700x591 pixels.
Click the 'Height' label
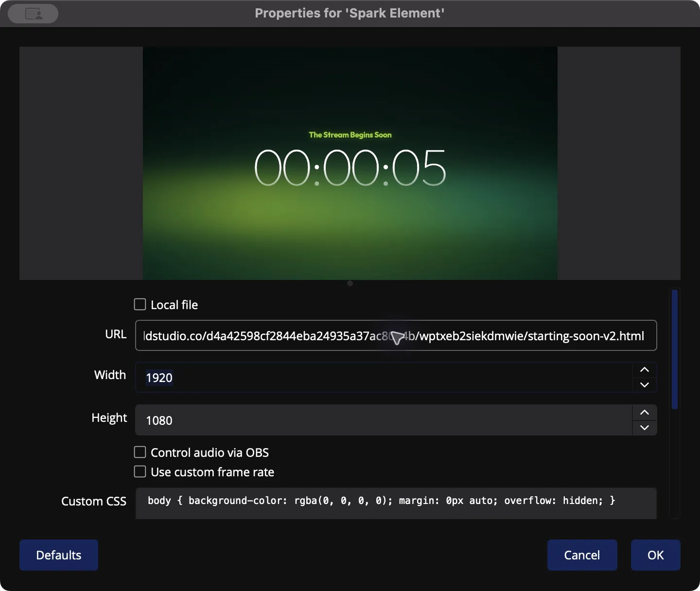click(109, 418)
